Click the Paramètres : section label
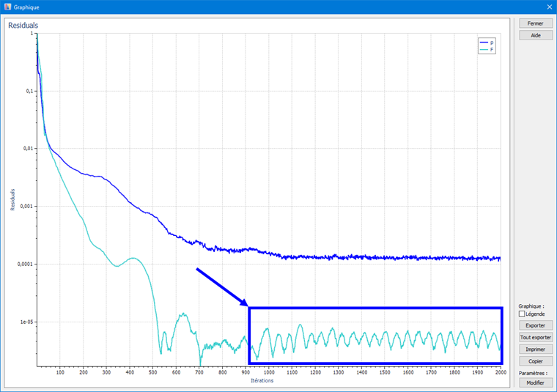 533,373
